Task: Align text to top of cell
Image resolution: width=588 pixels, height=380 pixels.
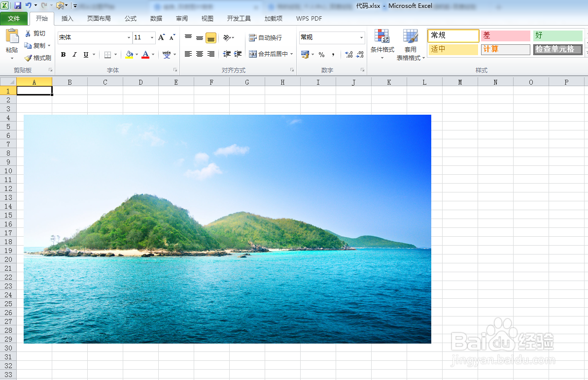Action: coord(188,37)
